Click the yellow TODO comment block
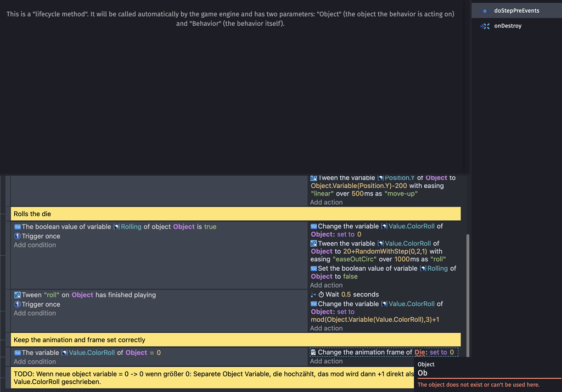This screenshot has width=562, height=392. (x=220, y=378)
